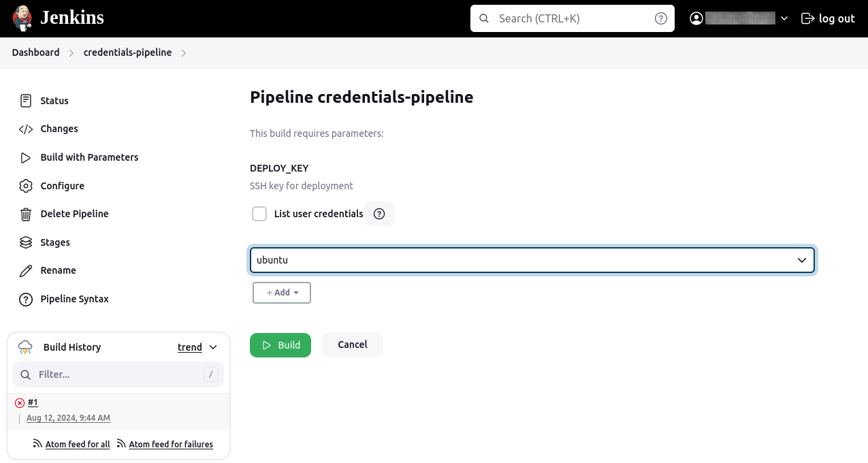The height and width of the screenshot is (463, 868).
Task: Enable List user credentials checkbox
Action: coord(259,214)
